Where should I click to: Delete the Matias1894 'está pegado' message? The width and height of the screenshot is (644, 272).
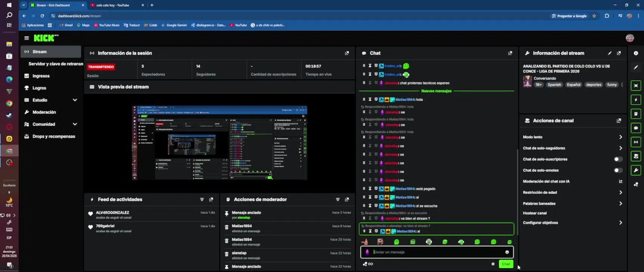[x=364, y=189]
